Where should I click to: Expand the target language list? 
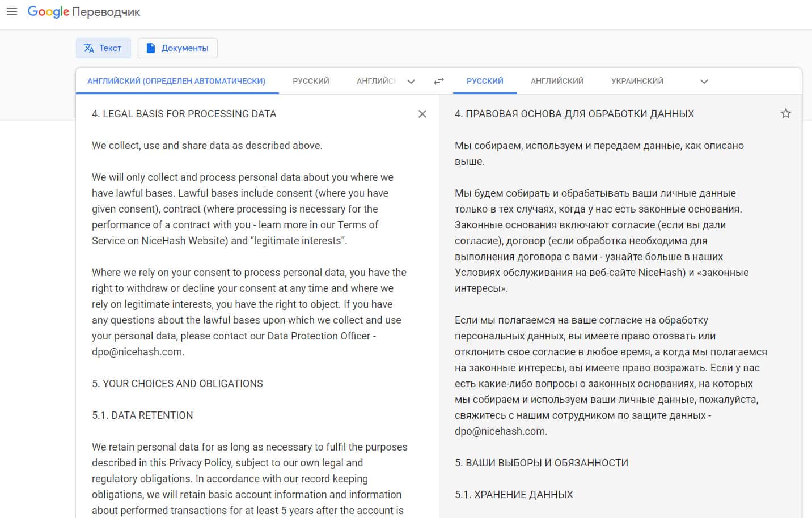coord(704,81)
